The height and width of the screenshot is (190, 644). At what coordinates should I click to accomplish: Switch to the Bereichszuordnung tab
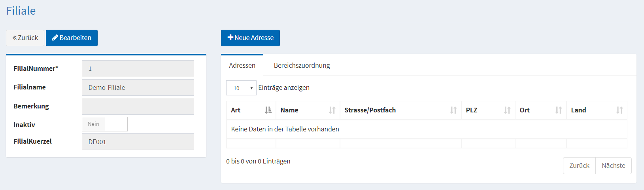[302, 65]
